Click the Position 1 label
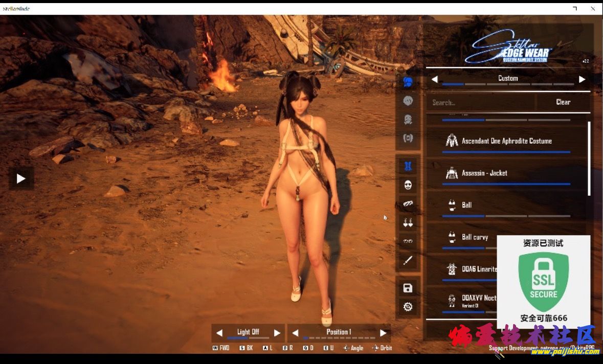603x364 pixels. click(x=339, y=332)
